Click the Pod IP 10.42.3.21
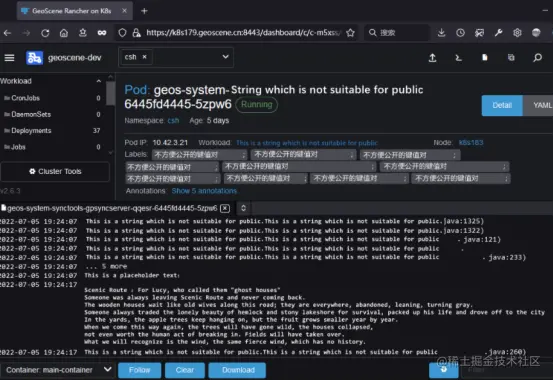The height and width of the screenshot is (381, 554). point(170,142)
